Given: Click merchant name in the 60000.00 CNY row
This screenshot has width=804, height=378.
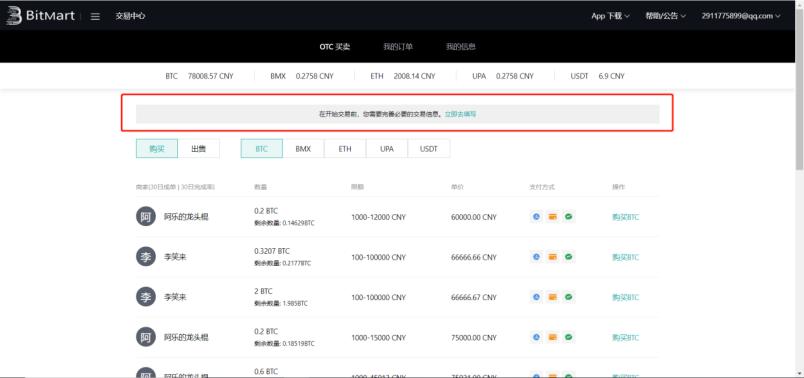Looking at the screenshot, I should click(186, 217).
